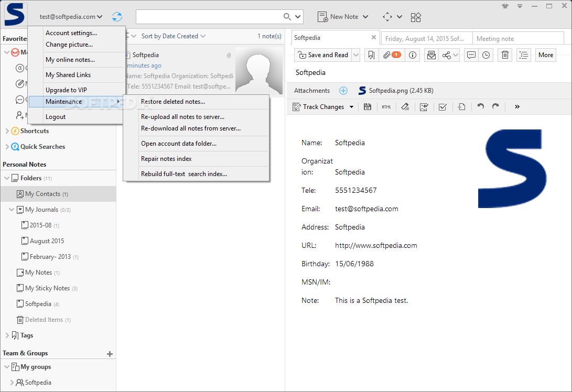Click the Save and Read button
Image resolution: width=572 pixels, height=392 pixels.
click(323, 55)
